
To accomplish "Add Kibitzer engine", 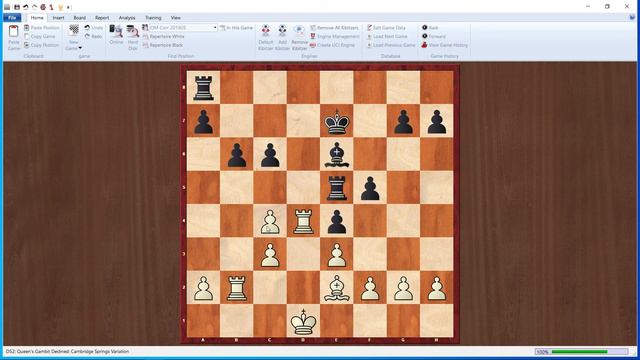I will click(282, 38).
